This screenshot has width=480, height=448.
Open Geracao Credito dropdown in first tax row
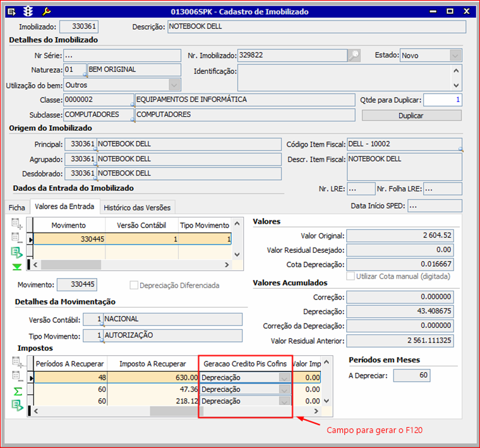284,378
